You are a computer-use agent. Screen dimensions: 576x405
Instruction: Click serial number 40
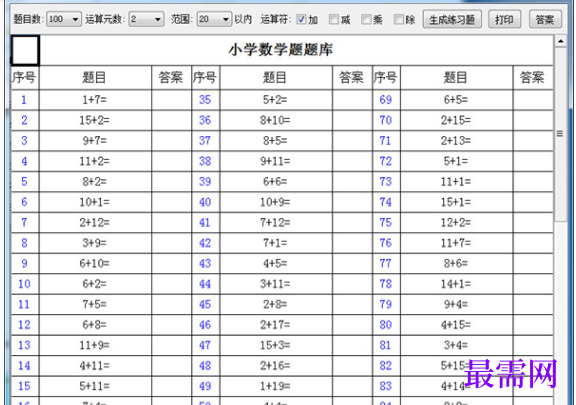[x=205, y=202]
